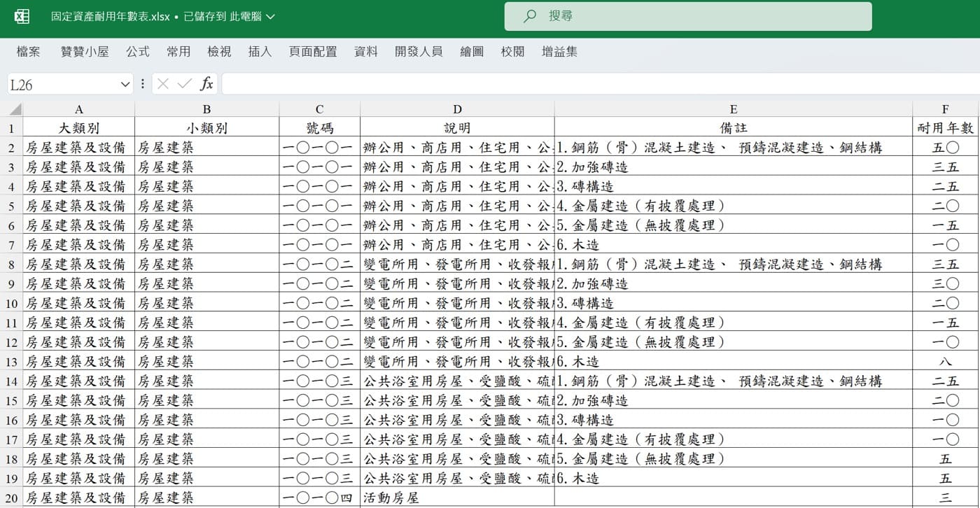Open the file save-location dropdown chevron
980x508 pixels.
pyautogui.click(x=271, y=16)
